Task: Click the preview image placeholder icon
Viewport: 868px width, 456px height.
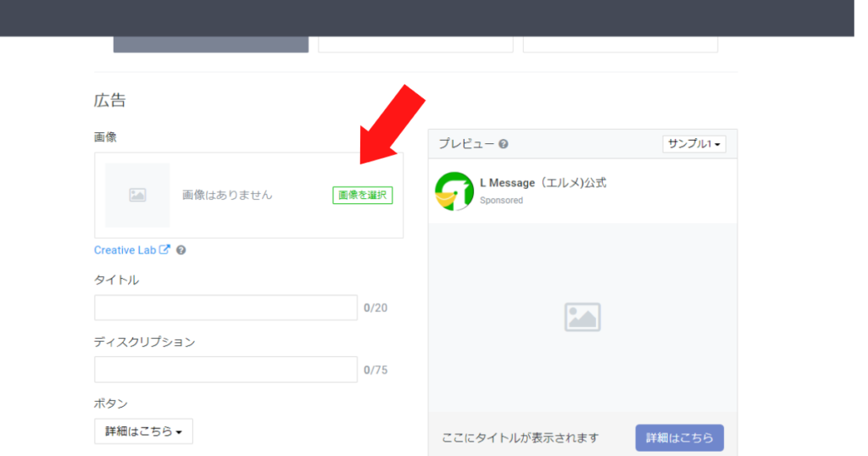Action: pos(582,317)
